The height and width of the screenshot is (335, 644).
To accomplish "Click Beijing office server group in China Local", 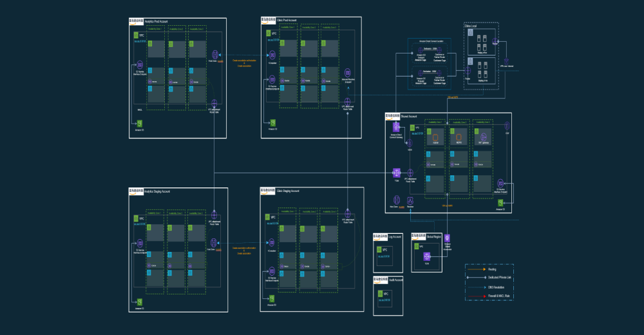I will pos(482,44).
